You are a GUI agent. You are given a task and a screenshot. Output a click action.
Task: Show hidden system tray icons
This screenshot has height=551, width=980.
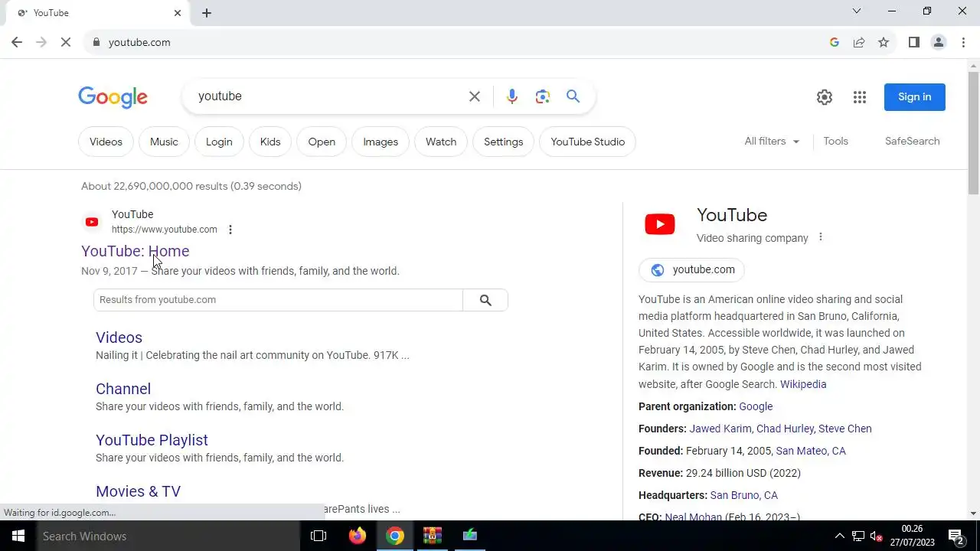coord(839,536)
